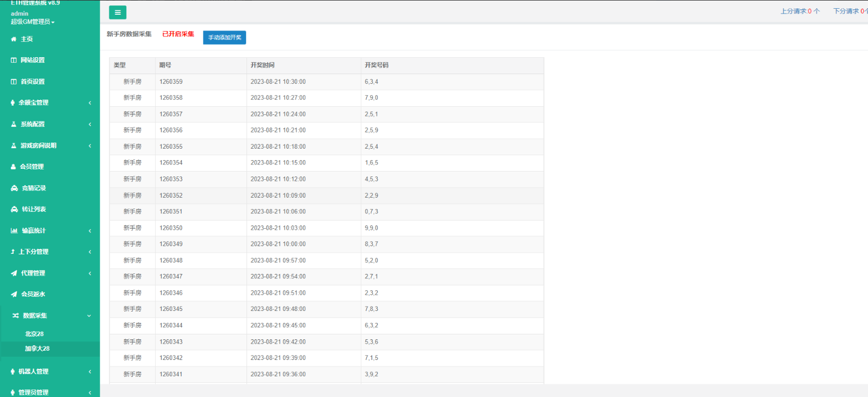The height and width of the screenshot is (397, 868).
Task: Click the 输赢统计 chart icon
Action: click(x=14, y=231)
